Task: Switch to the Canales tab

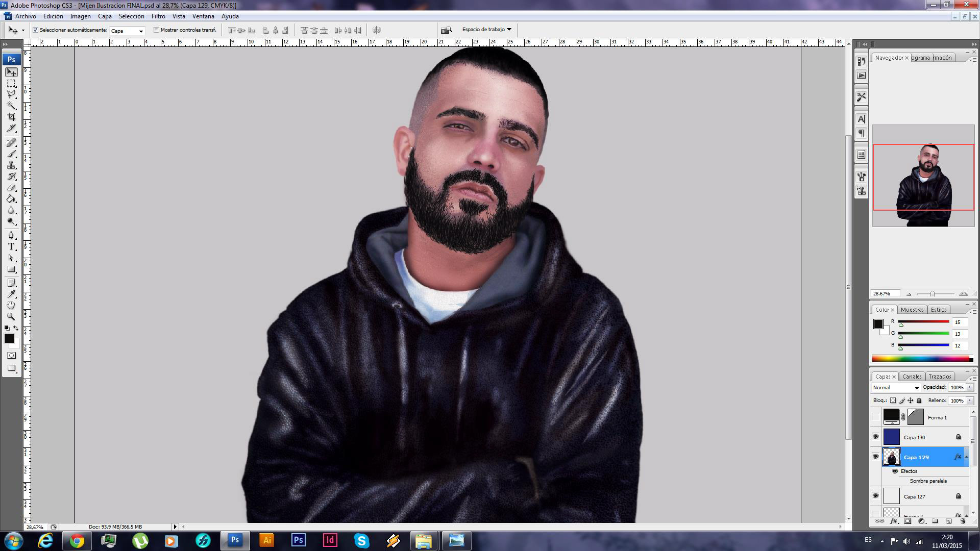Action: (912, 377)
